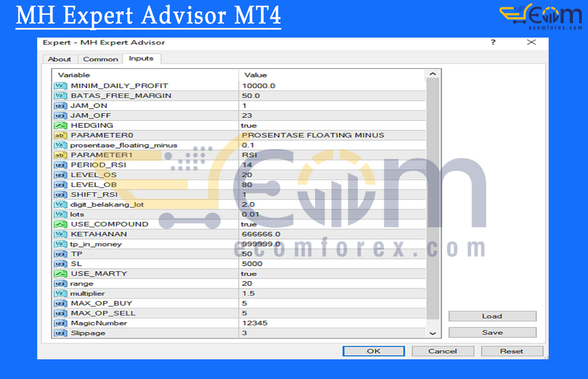This screenshot has height=379, width=588.
Task: Click the USE_COMPOUND boolean icon
Action: coord(60,224)
